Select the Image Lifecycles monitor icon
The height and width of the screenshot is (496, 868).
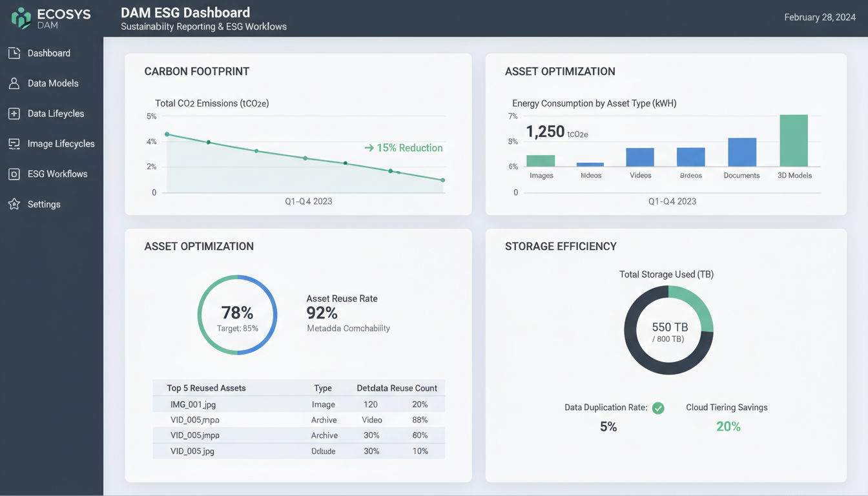click(x=13, y=143)
